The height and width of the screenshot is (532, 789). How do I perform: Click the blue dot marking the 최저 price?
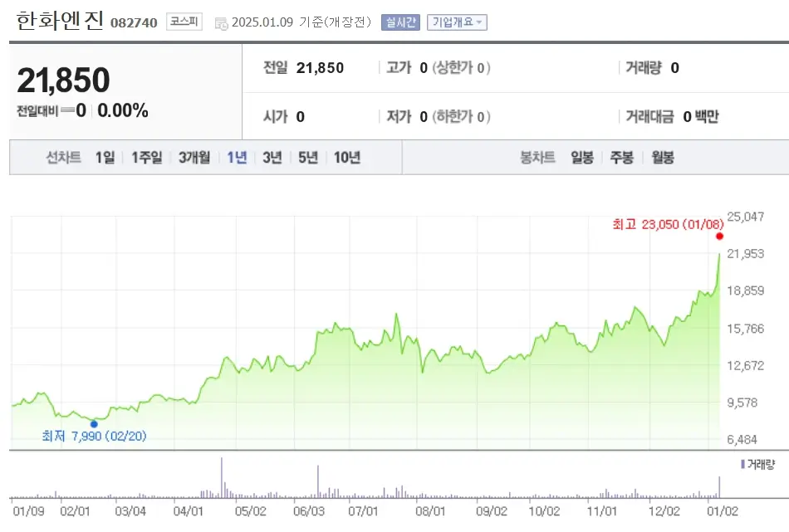[x=94, y=423]
